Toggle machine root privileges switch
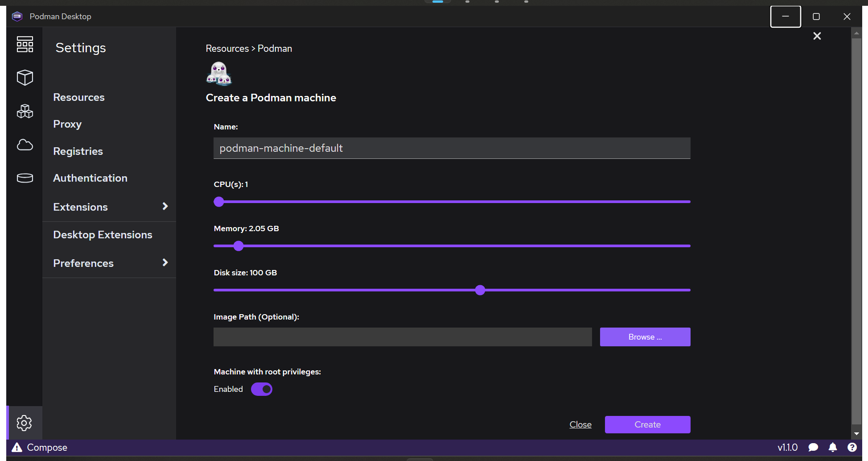The image size is (868, 461). click(x=262, y=389)
